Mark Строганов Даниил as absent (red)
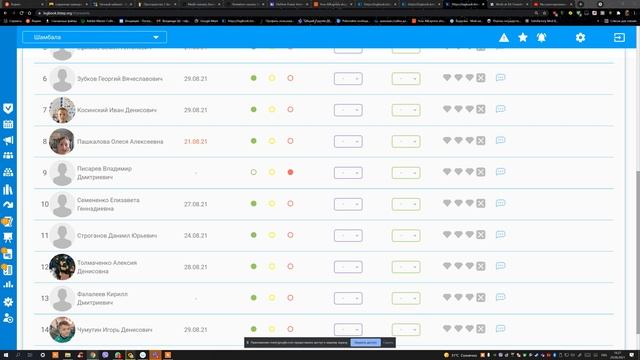Viewport: 640px width, 360px height. tap(290, 235)
